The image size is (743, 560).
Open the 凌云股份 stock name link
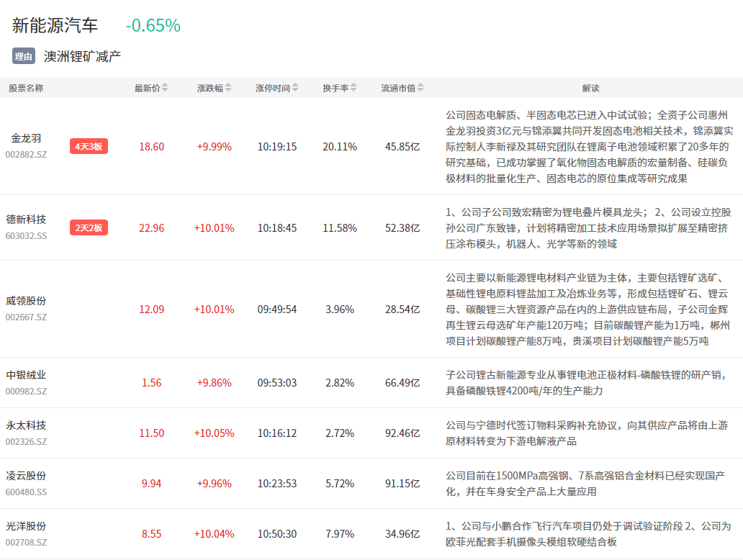[26, 476]
